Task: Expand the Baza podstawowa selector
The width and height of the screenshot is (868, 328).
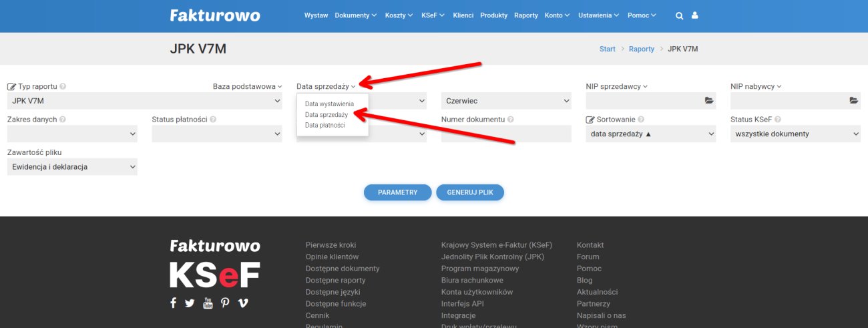Action: pos(248,86)
